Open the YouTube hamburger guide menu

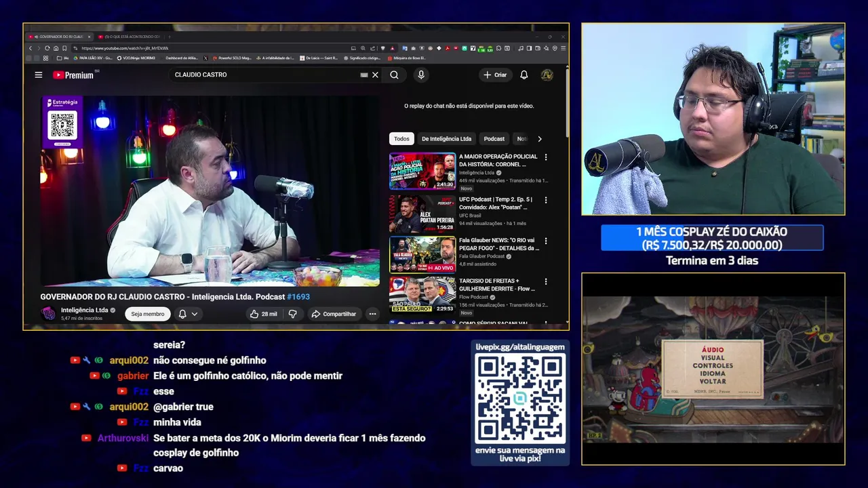point(39,75)
